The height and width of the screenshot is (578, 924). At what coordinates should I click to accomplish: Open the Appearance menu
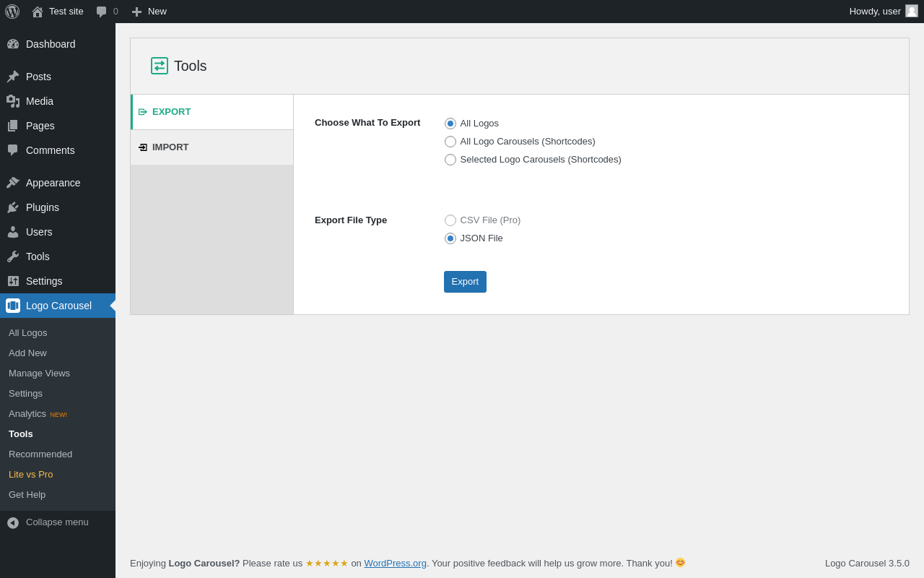click(58, 183)
